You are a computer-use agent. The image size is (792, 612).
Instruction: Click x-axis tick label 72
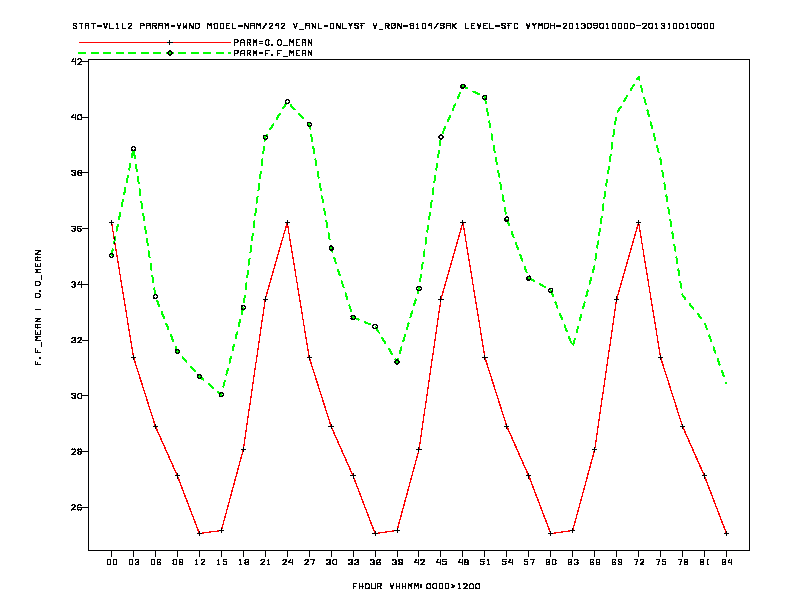[638, 562]
